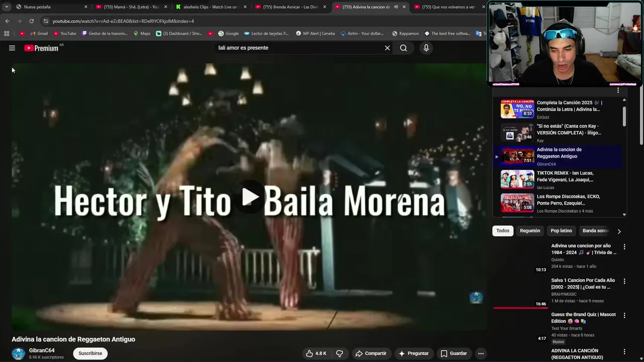The height and width of the screenshot is (362, 644).
Task: Save video with Guardar button
Action: click(x=454, y=353)
